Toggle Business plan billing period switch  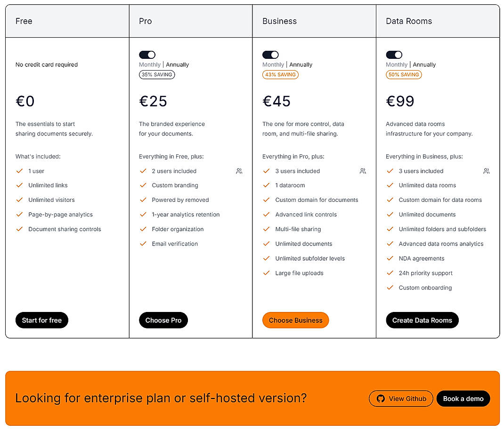270,55
